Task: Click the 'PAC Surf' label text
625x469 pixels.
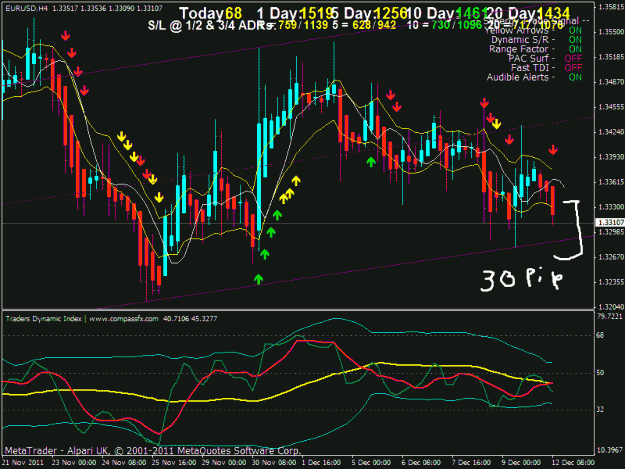Action: (x=529, y=59)
